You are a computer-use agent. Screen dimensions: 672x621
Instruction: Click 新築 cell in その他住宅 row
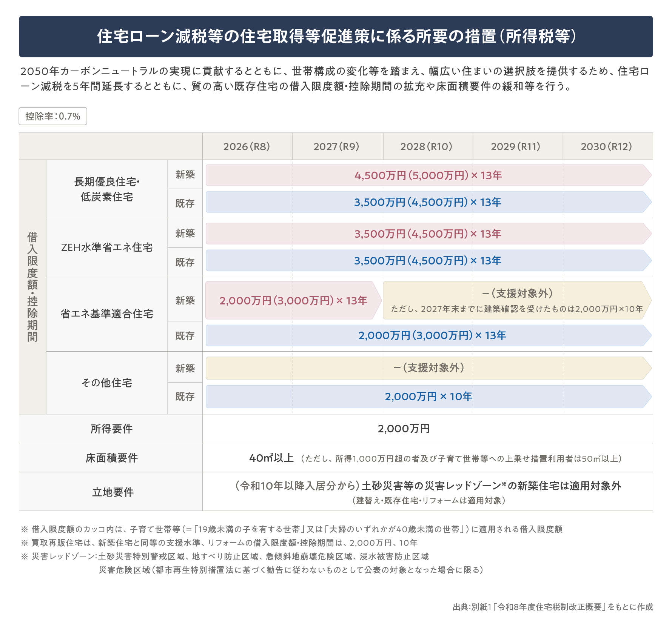coord(185,368)
